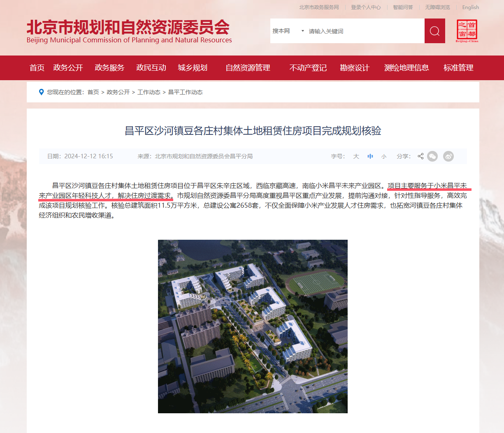
Task: Click the search keyword input field
Action: (365, 31)
